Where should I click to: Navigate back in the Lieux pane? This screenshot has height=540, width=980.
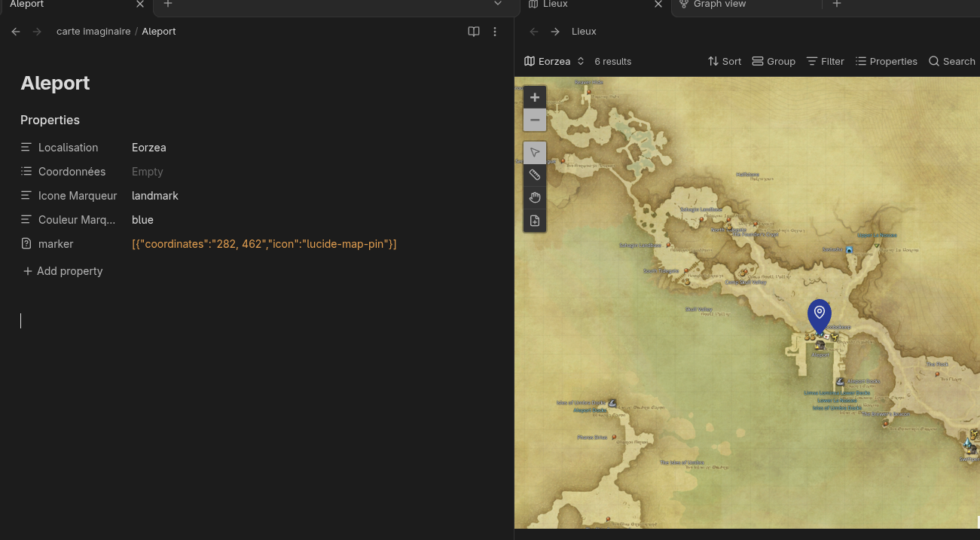click(534, 32)
